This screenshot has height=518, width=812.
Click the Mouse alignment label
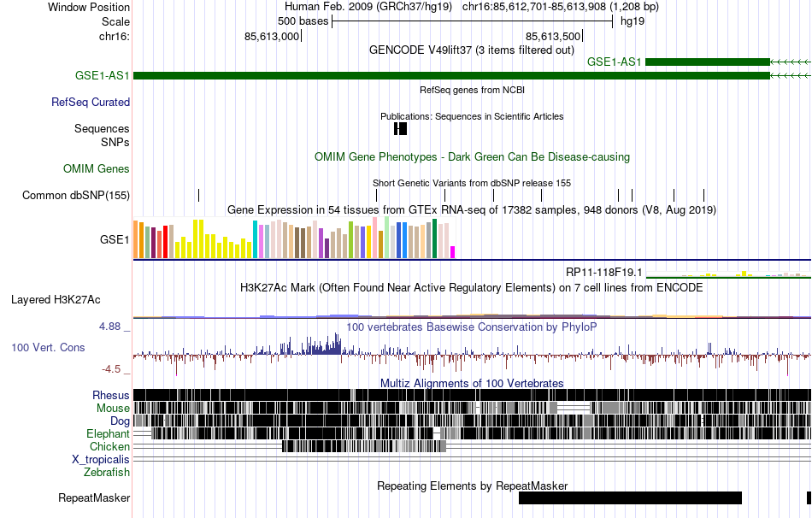(113, 409)
